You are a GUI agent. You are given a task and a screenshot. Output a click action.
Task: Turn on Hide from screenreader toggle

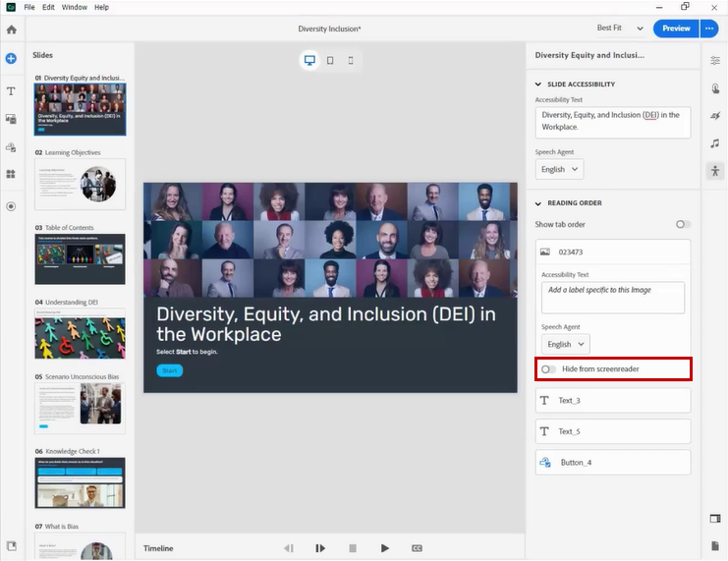click(x=548, y=369)
